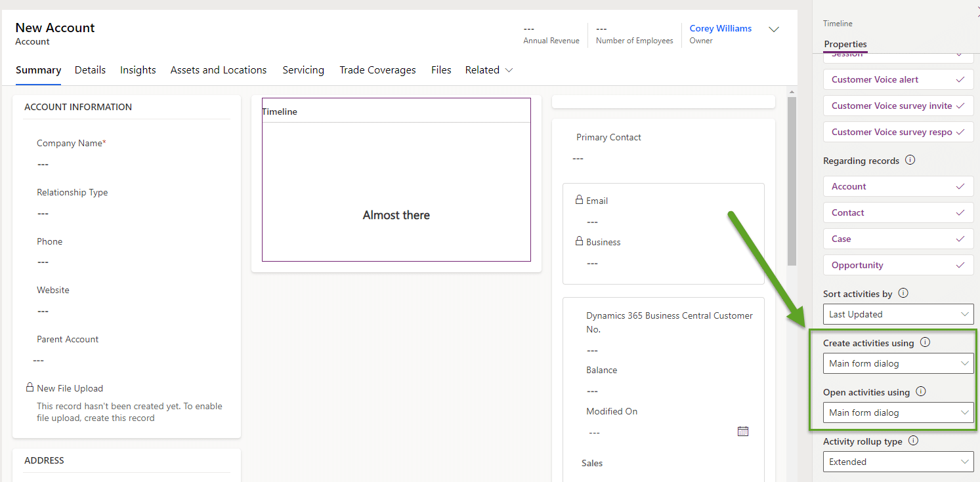This screenshot has height=482, width=980.
Task: Expand the Activity rollup type Extended dropdown
Action: [898, 462]
